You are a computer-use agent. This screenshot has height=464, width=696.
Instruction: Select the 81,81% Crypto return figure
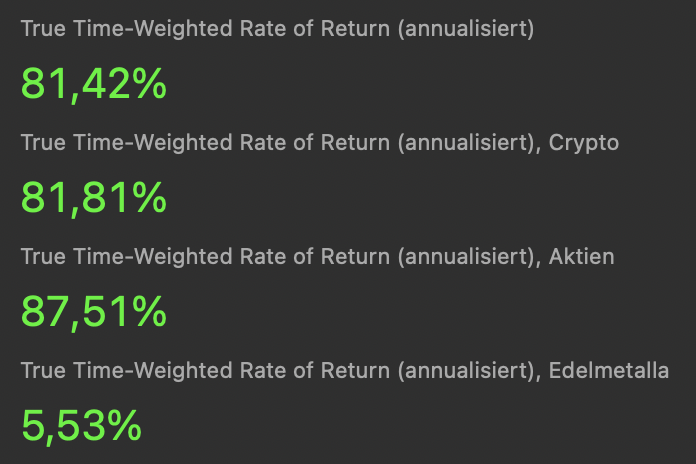(x=93, y=198)
